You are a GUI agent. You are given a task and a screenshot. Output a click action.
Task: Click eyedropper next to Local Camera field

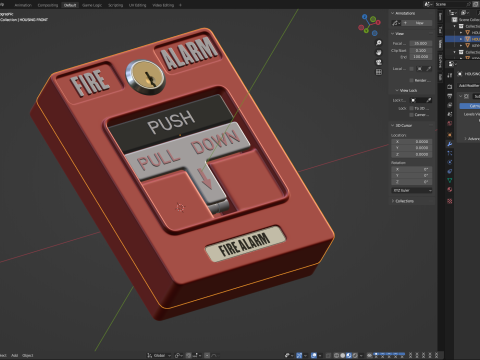click(429, 69)
